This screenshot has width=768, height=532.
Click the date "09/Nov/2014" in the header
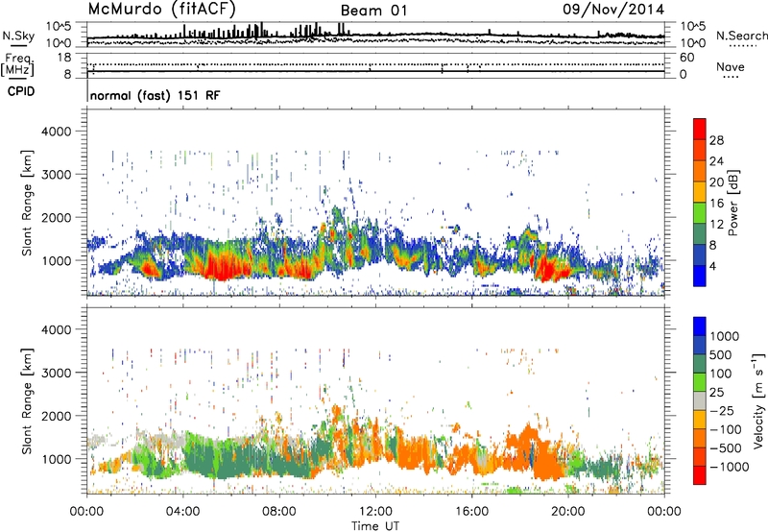613,10
